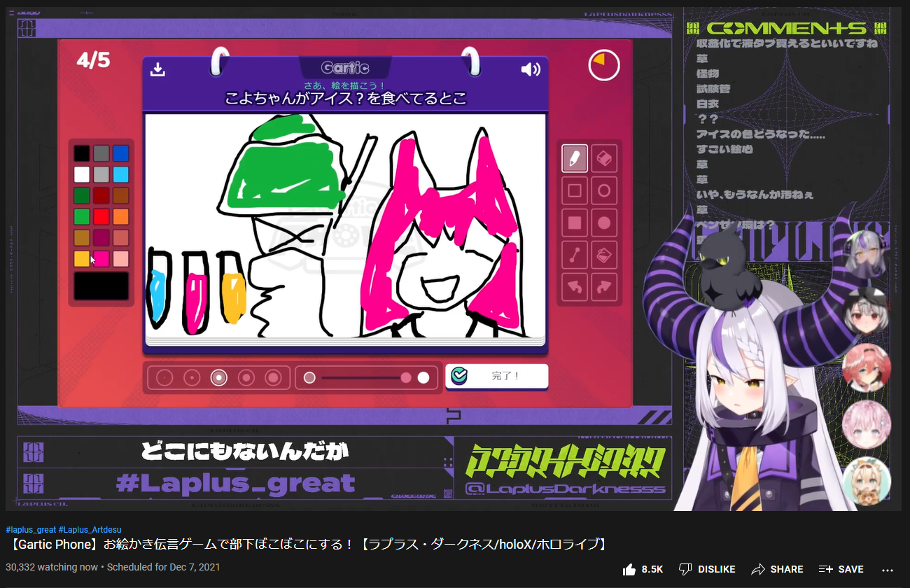Viewport: 910px width, 588px height.
Task: Open the large current-color picker box
Action: pyautogui.click(x=101, y=286)
